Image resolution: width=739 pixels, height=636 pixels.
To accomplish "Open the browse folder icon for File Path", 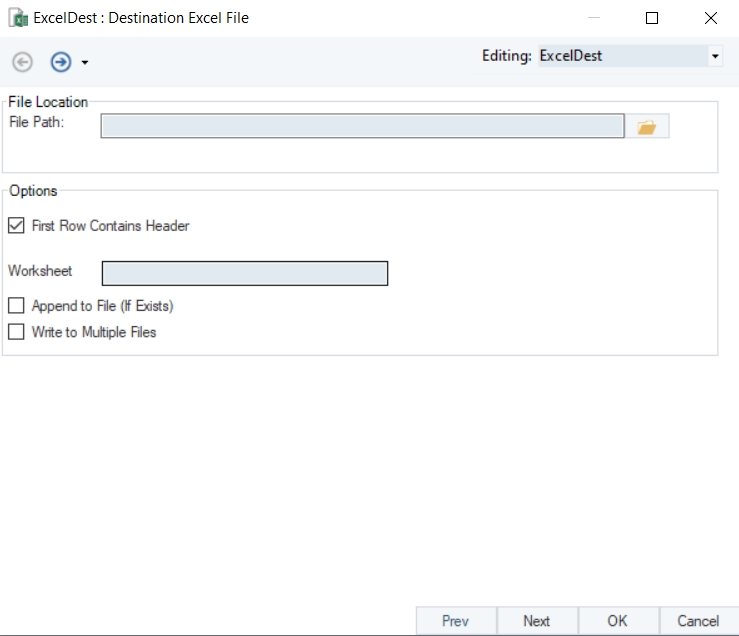I will tap(647, 126).
